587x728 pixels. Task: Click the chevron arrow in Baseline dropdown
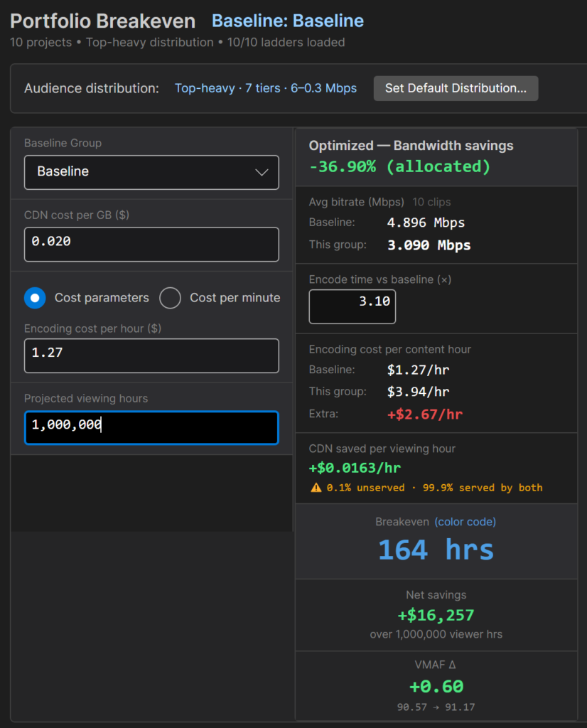point(262,172)
